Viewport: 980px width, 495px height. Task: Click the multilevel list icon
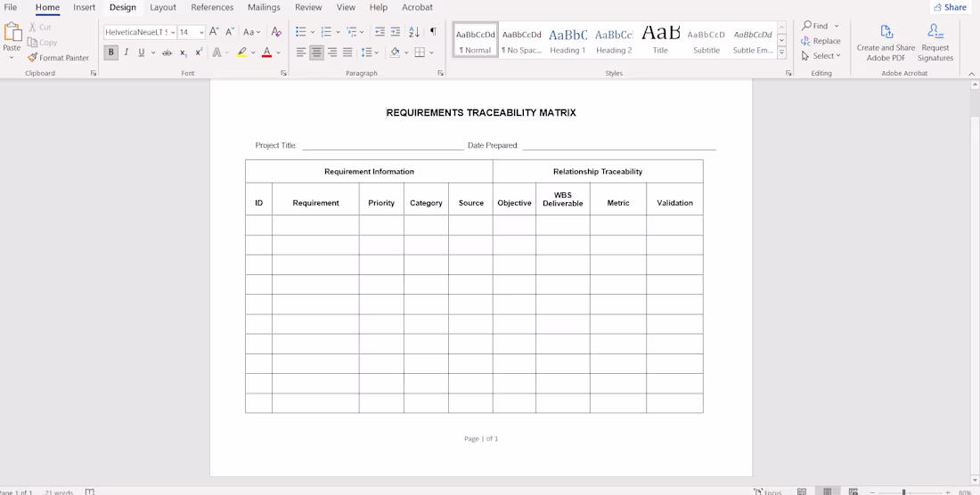coord(351,32)
